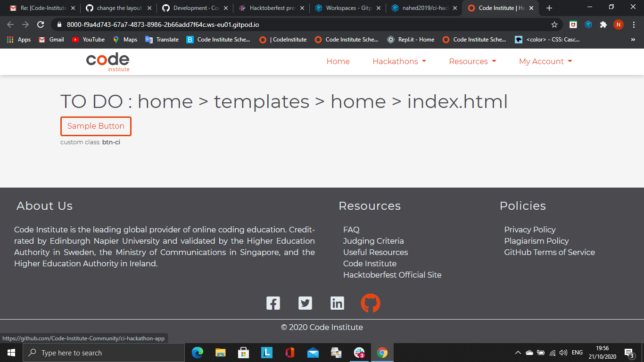
Task: Open the Apps bookmark shortcut
Action: [19, 40]
